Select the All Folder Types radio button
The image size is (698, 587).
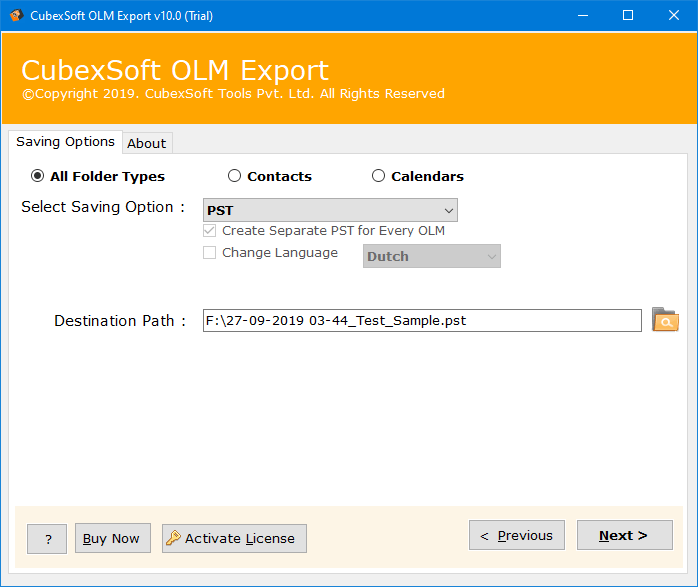pos(38,176)
